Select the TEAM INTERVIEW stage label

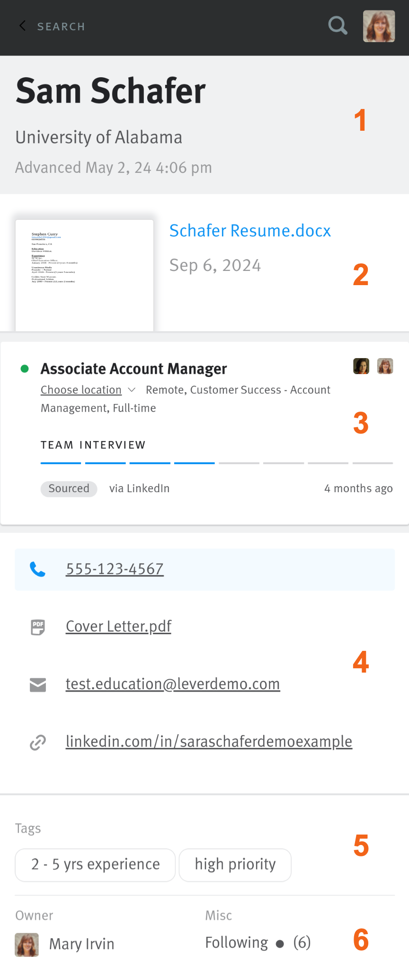pyautogui.click(x=93, y=445)
